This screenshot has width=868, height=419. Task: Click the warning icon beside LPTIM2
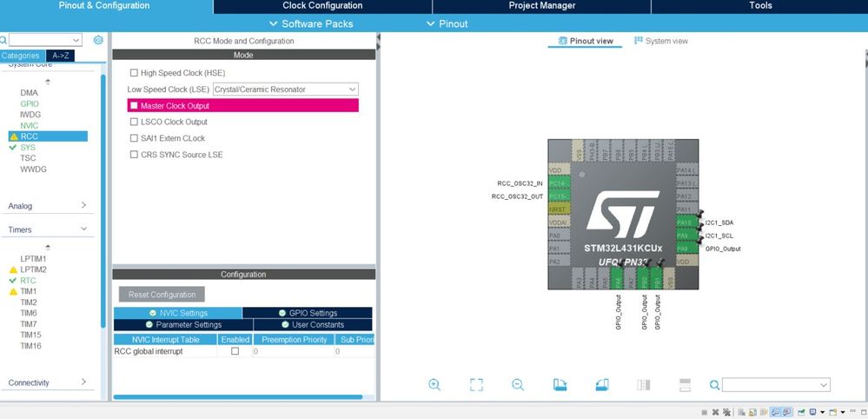tap(14, 269)
